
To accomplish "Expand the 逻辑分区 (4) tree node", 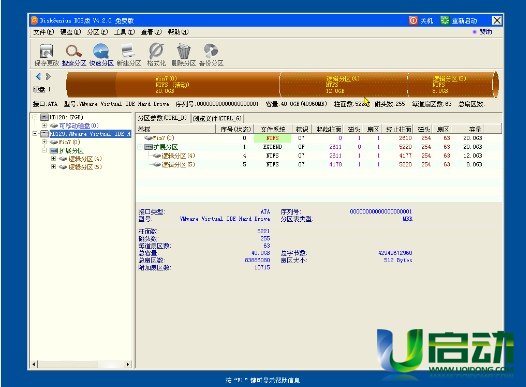I will pos(53,159).
